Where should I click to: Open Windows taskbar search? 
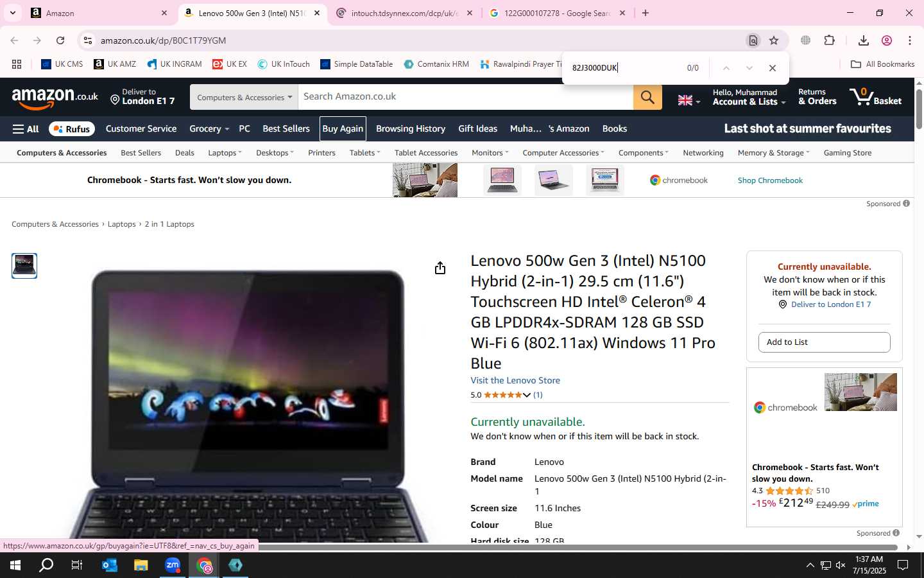[x=46, y=565]
